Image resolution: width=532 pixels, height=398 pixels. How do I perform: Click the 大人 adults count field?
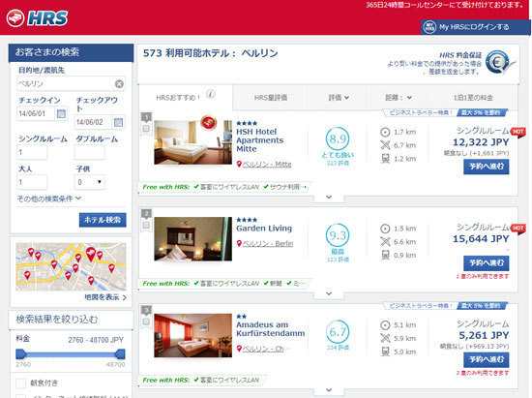(x=32, y=182)
